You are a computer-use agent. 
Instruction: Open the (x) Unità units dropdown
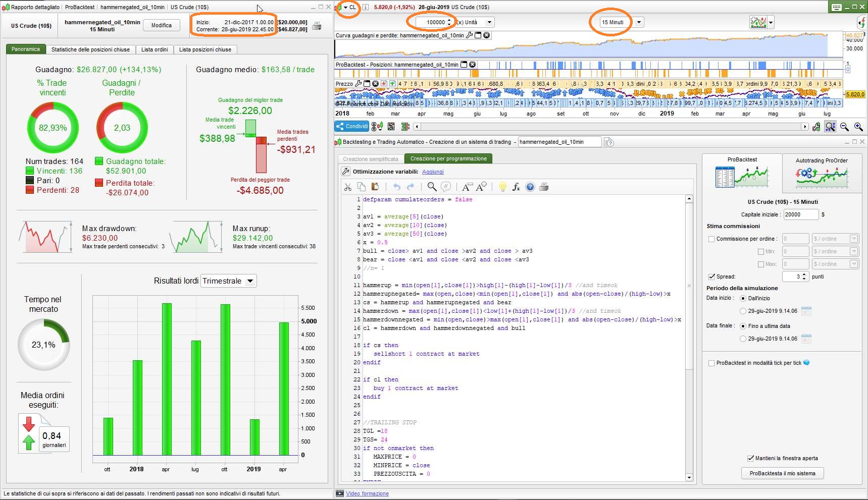489,22
